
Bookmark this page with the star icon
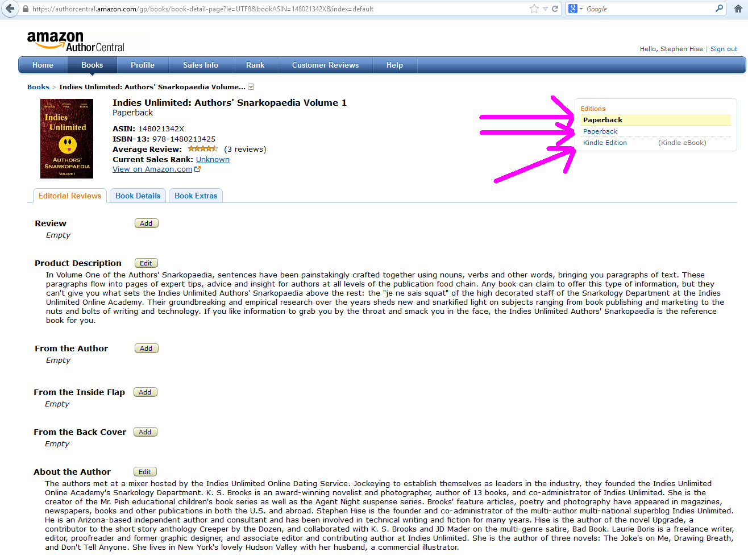[x=534, y=9]
